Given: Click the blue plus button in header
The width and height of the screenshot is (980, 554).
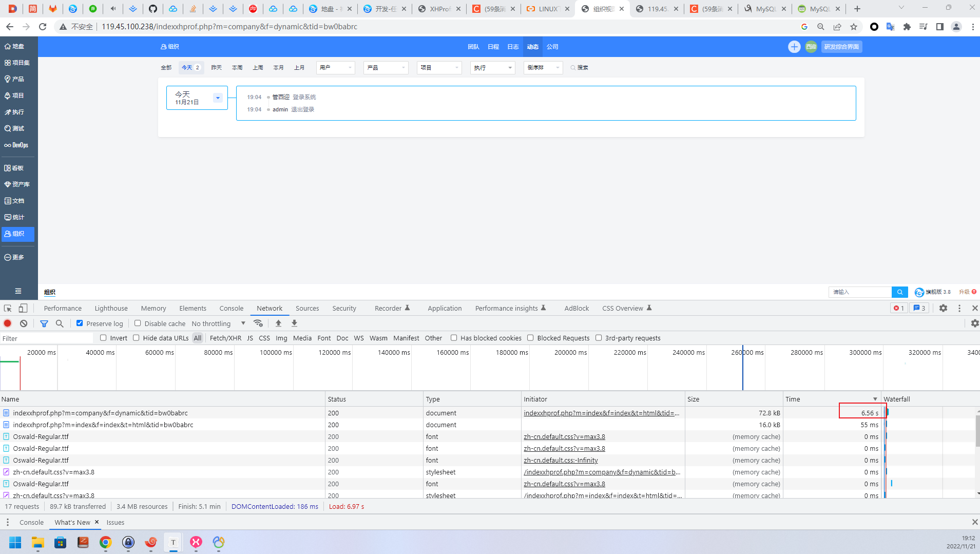Looking at the screenshot, I should (794, 47).
